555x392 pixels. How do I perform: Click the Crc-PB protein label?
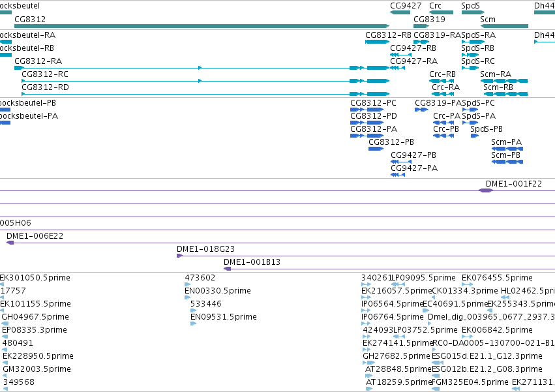click(x=446, y=129)
